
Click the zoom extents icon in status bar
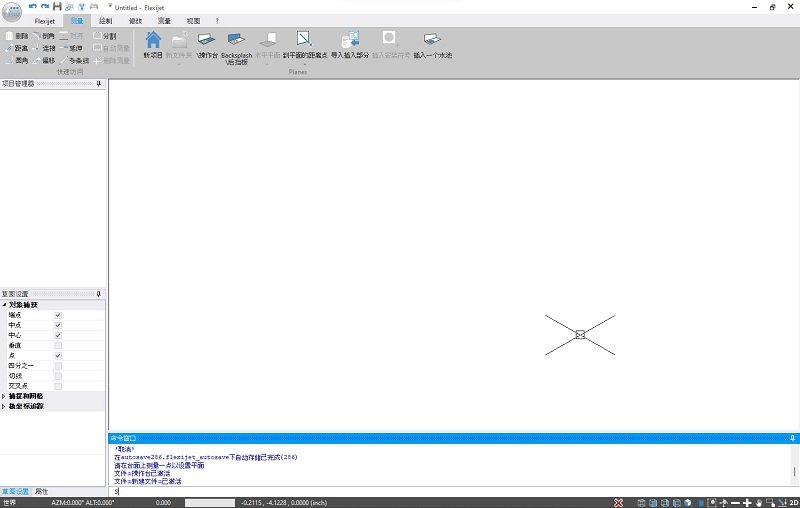click(x=712, y=503)
